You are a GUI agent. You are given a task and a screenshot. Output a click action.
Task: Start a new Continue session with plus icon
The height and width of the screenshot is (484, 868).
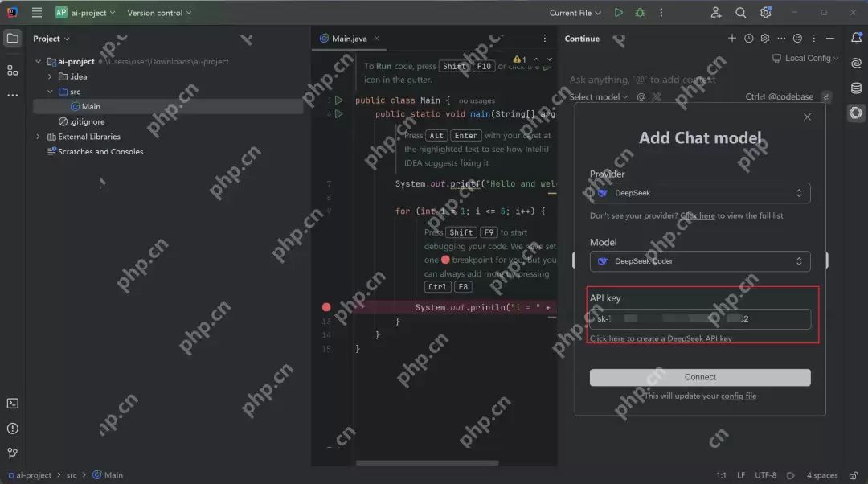click(x=731, y=39)
